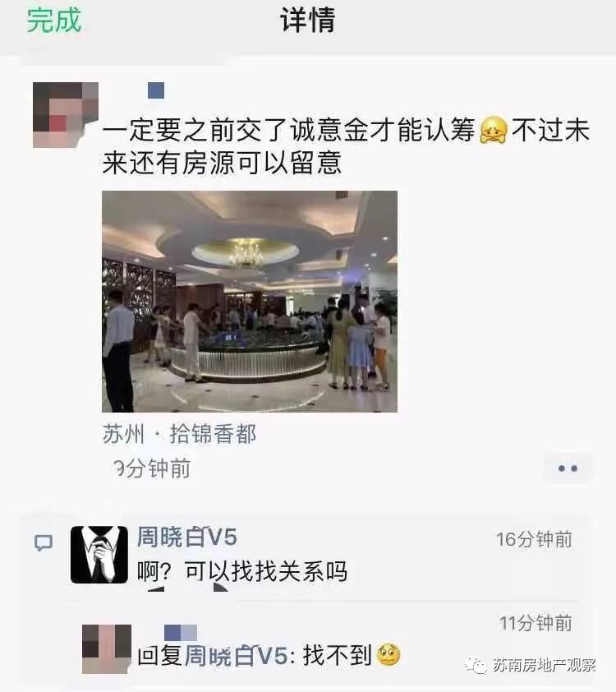This screenshot has width=616, height=692.
Task: Open the 苏州·拾锦香都 location link
Action: pyautogui.click(x=180, y=434)
